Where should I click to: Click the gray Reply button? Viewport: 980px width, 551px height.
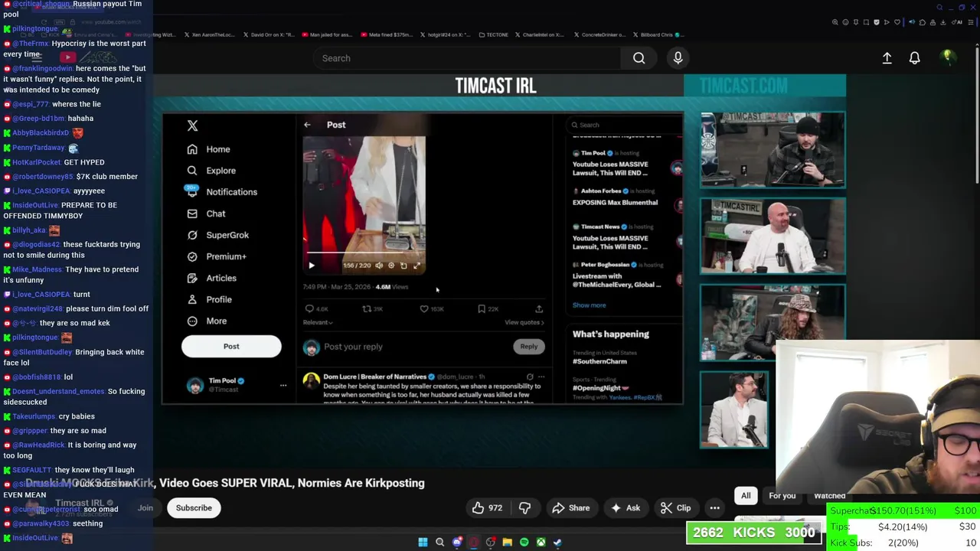tap(529, 347)
